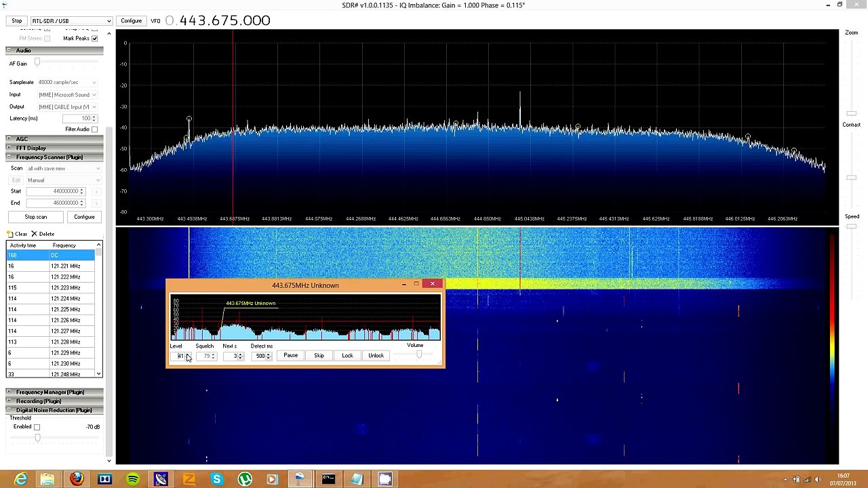Image resolution: width=868 pixels, height=488 pixels.
Task: Click the back arrow beside End frequency
Action: click(x=96, y=203)
